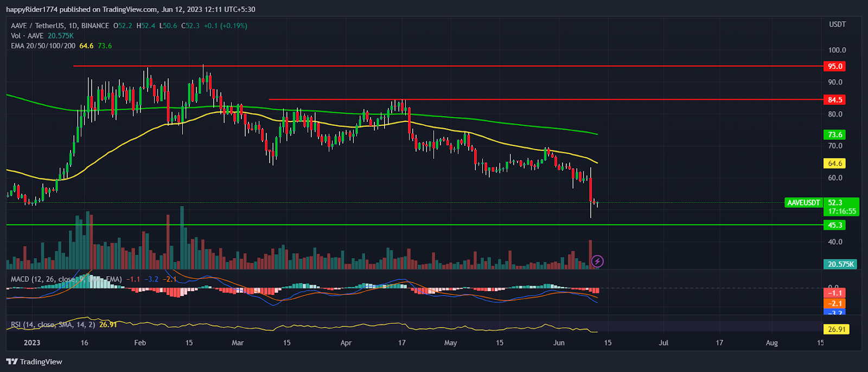Click the AAVEUSDT current price tag
Image resolution: width=868 pixels, height=372 pixels.
click(804, 203)
